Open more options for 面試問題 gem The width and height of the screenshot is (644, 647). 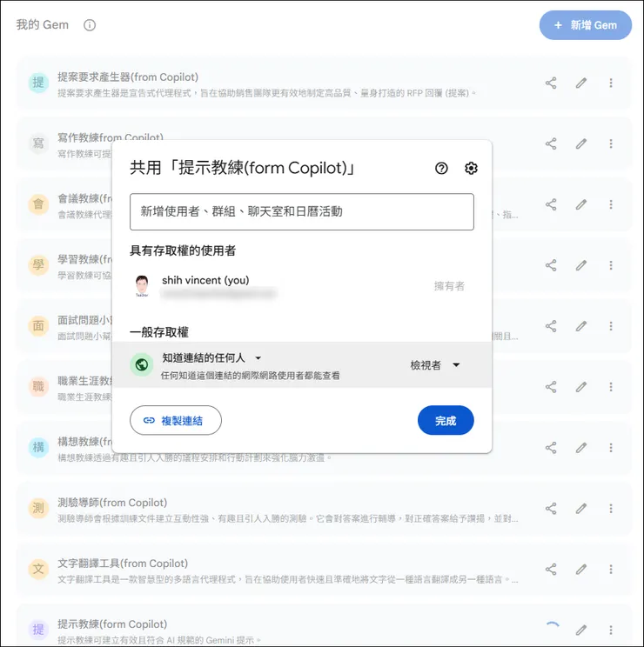(611, 326)
